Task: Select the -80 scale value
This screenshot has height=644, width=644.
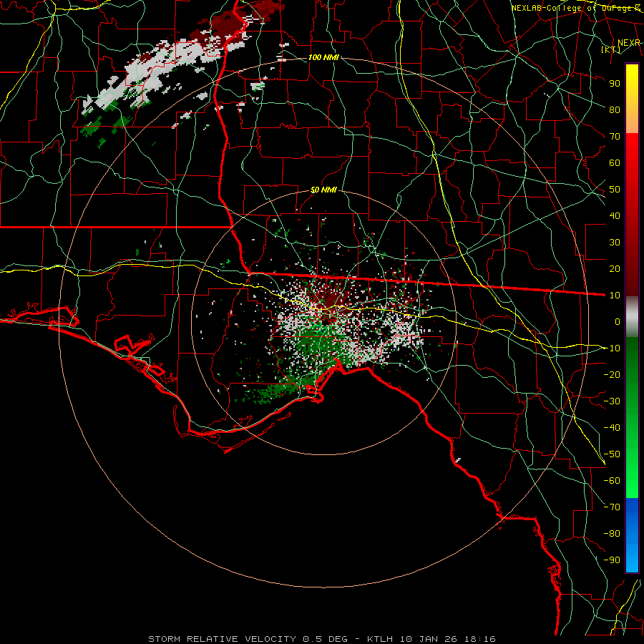Action: (612, 534)
